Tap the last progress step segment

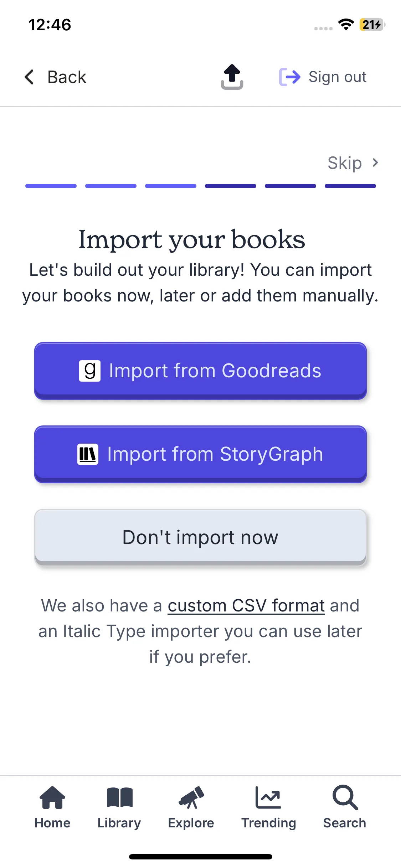pos(350,186)
